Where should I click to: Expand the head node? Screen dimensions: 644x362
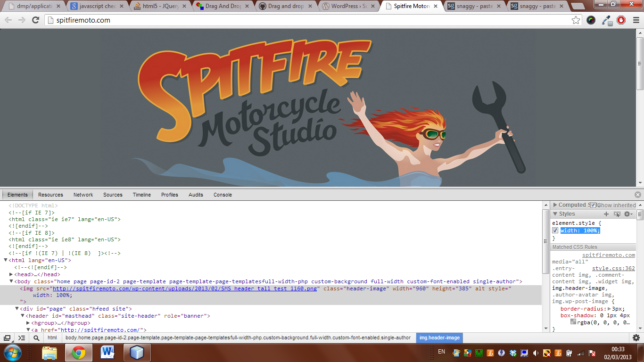click(x=11, y=274)
